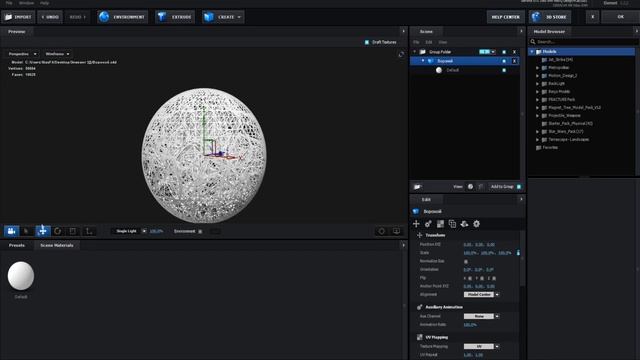Click the gear settings icon in Edit panel
Image resolution: width=640 pixels, height=360 pixels.
[x=476, y=224]
